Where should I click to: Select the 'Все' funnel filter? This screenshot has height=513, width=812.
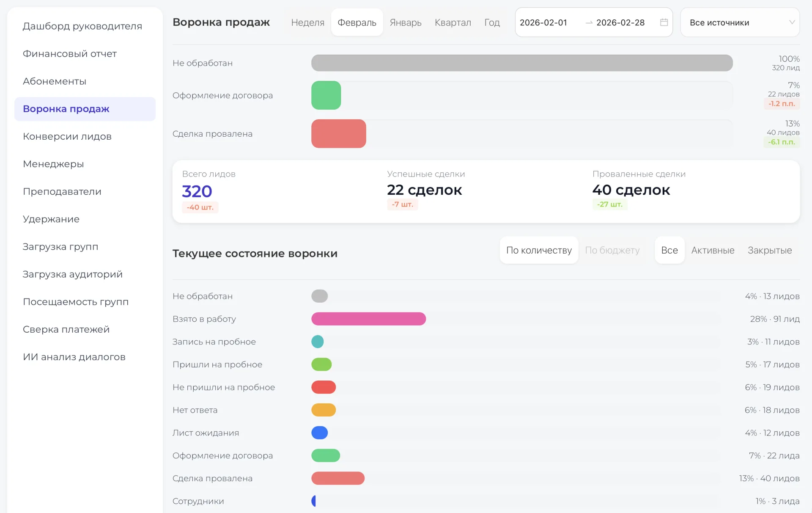point(669,250)
